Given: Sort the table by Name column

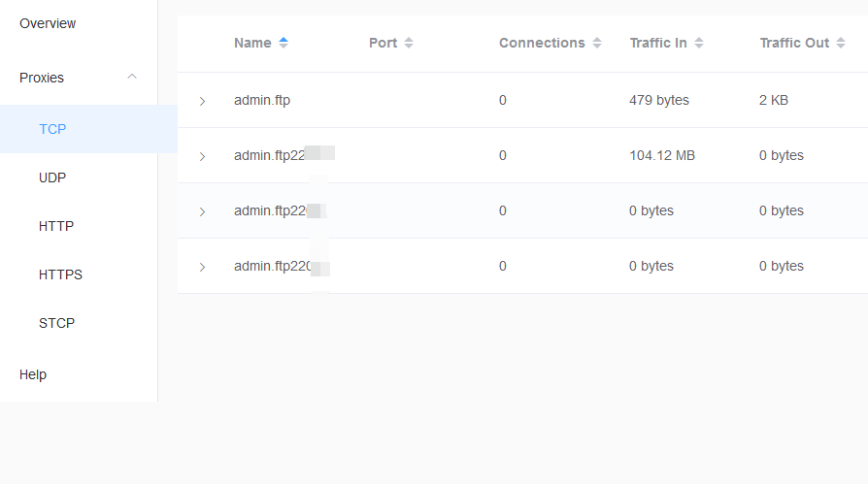Looking at the screenshot, I should coord(284,43).
